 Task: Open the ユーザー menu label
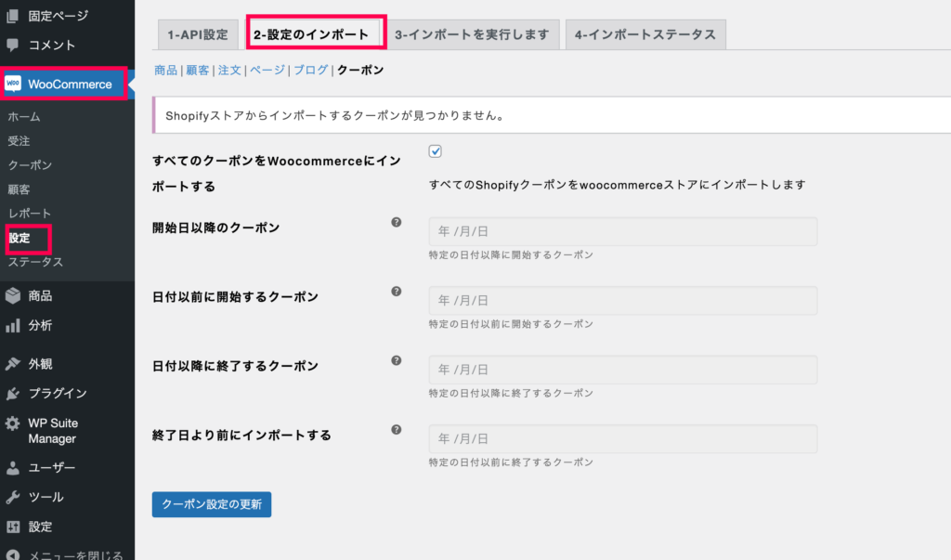(52, 468)
